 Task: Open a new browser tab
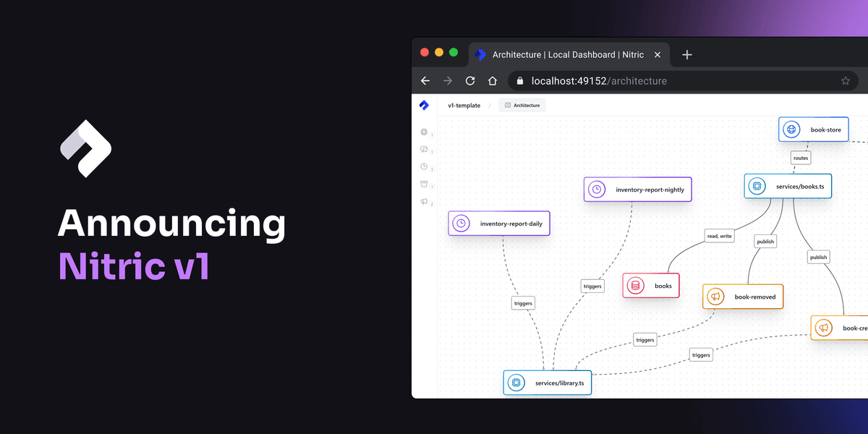tap(686, 54)
